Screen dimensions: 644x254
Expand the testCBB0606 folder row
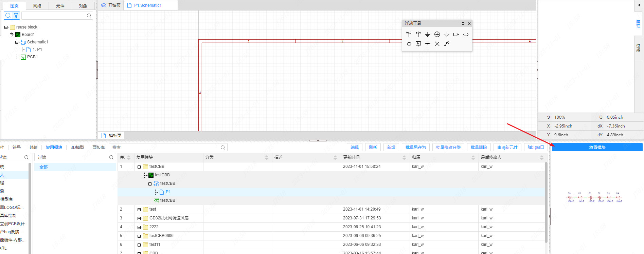139,236
